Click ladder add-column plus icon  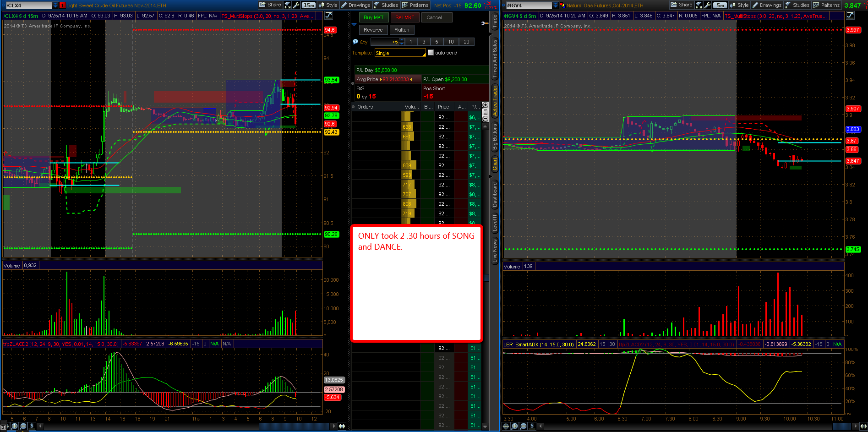[486, 105]
